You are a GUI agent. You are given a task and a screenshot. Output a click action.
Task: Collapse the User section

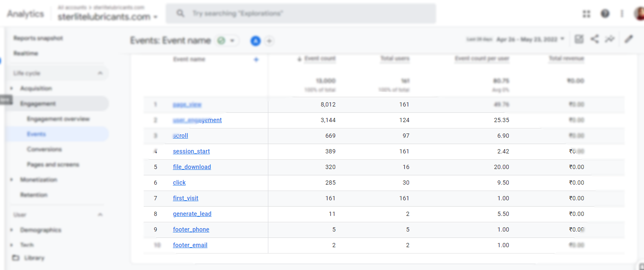(100, 215)
